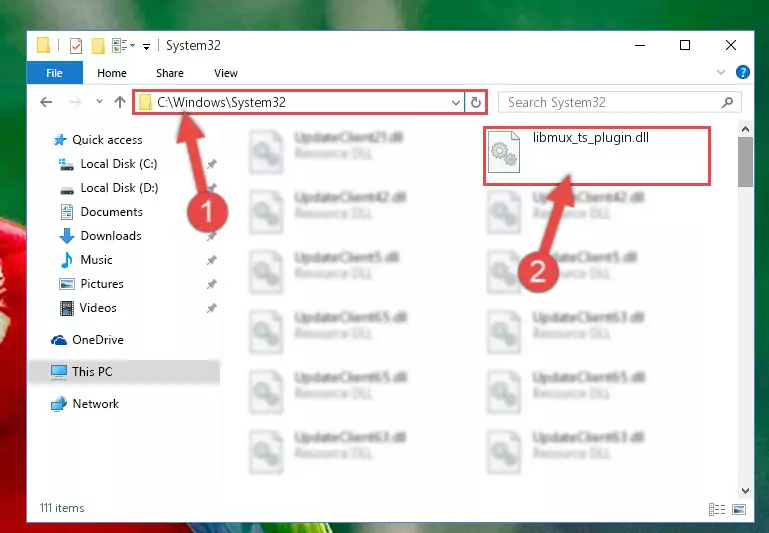Click the search magnifier icon
The image size is (769, 533).
(727, 102)
